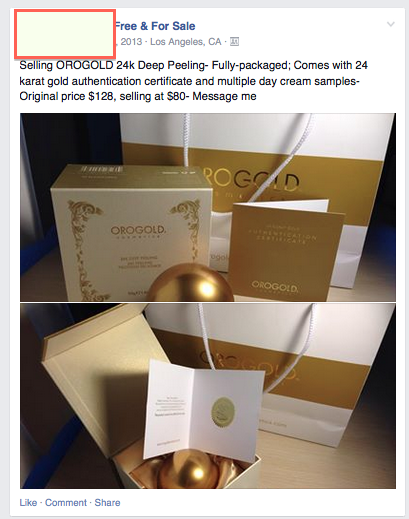Screen dimensions: 409x519
Task: Click the OROGOLD logo on top photo bag
Action: (252, 181)
